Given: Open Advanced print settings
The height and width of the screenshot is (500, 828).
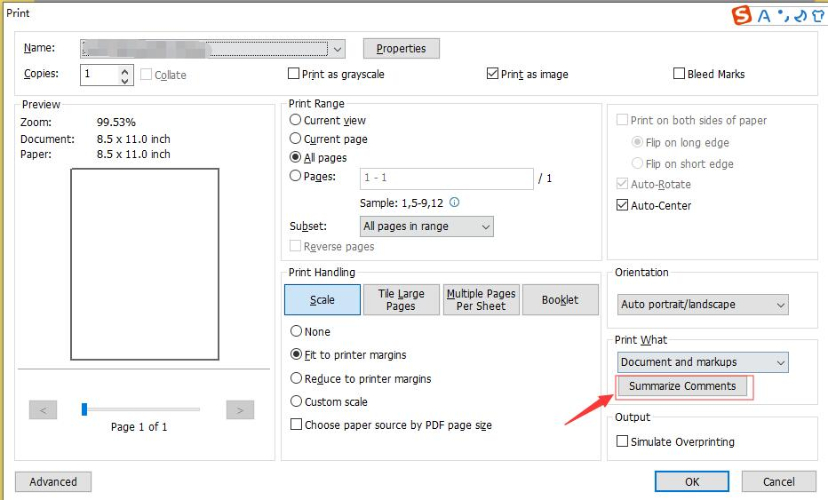Looking at the screenshot, I should pyautogui.click(x=53, y=482).
